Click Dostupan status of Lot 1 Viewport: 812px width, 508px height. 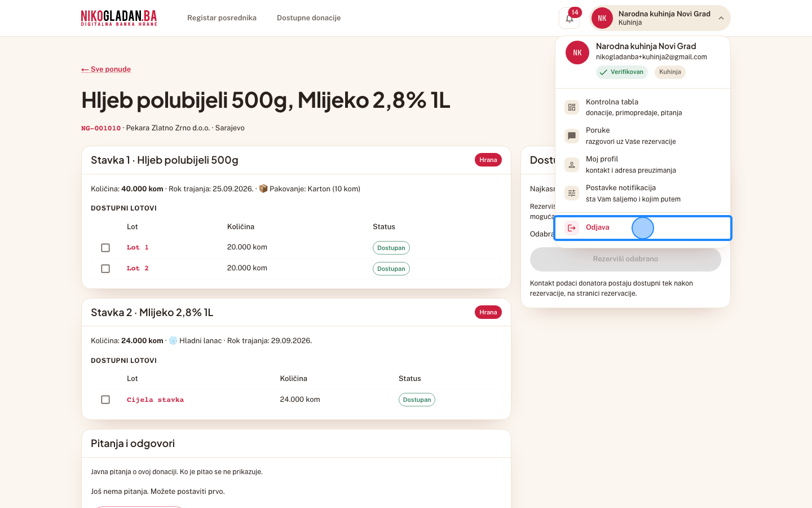pyautogui.click(x=391, y=248)
